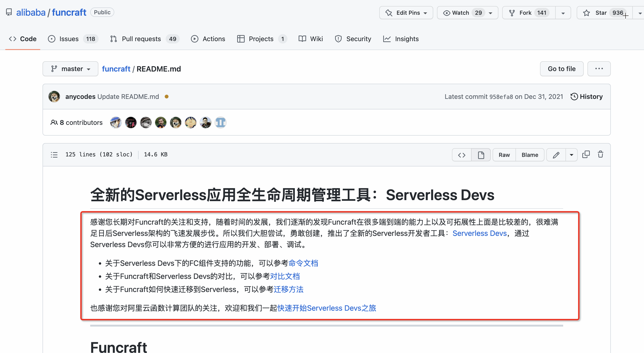
Task: Click the last contributor avatar with blue pattern
Action: [221, 122]
